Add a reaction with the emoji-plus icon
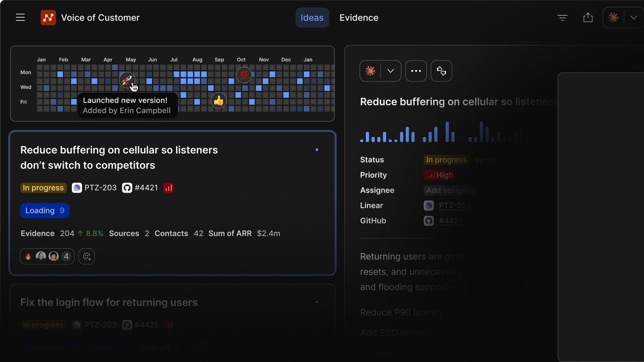This screenshot has width=644, height=362. (x=86, y=257)
